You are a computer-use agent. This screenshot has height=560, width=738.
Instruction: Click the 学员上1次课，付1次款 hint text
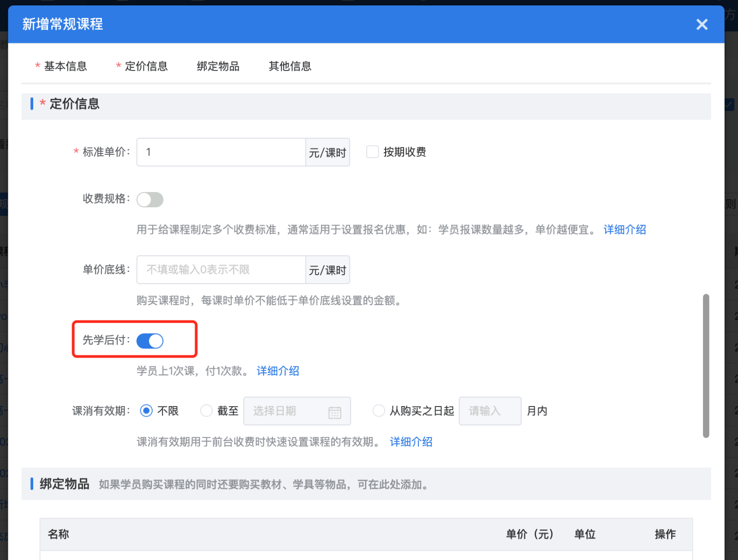[192, 371]
